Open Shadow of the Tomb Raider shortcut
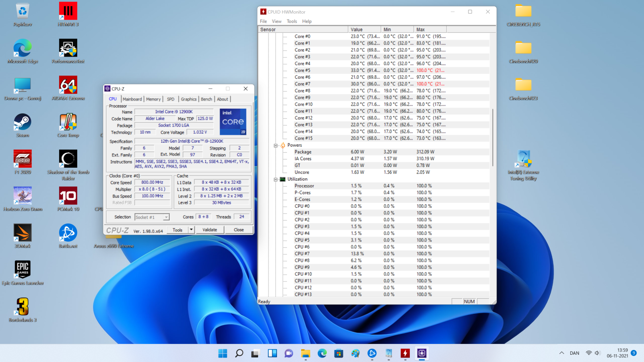This screenshot has height=362, width=644. click(68, 164)
